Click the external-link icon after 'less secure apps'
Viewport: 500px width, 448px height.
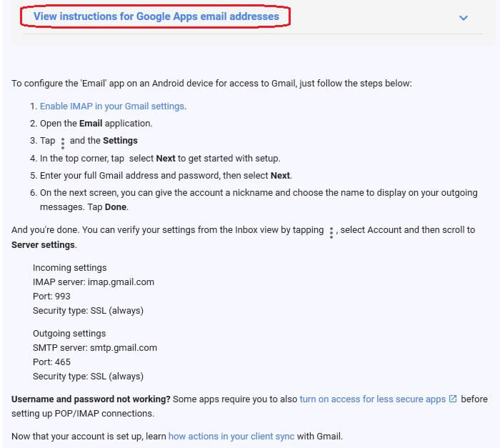453,399
